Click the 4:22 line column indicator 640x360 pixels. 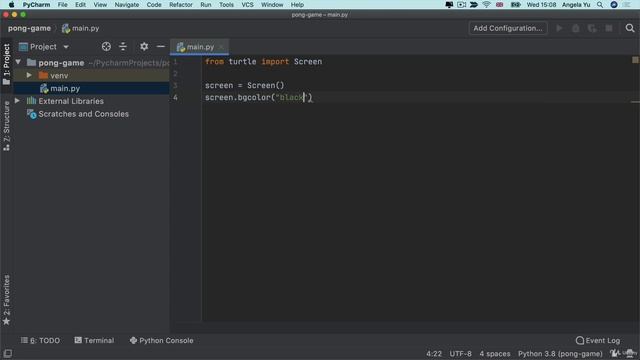tap(434, 353)
